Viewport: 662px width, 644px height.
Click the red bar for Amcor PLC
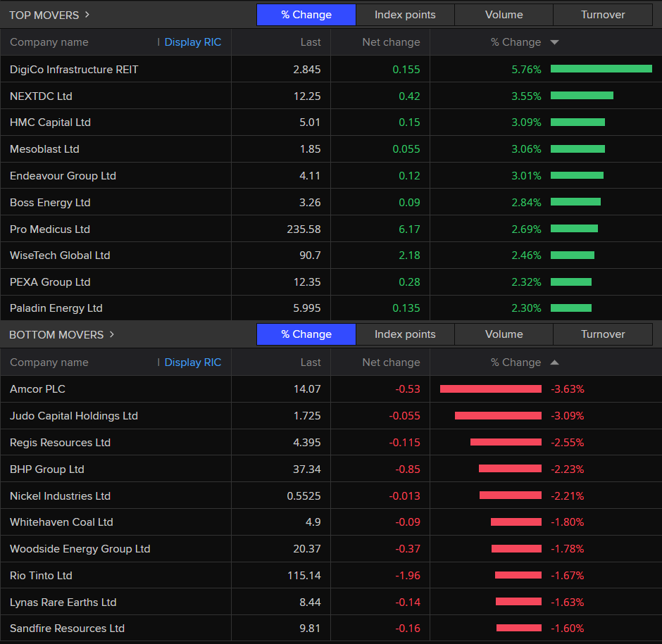pos(491,389)
